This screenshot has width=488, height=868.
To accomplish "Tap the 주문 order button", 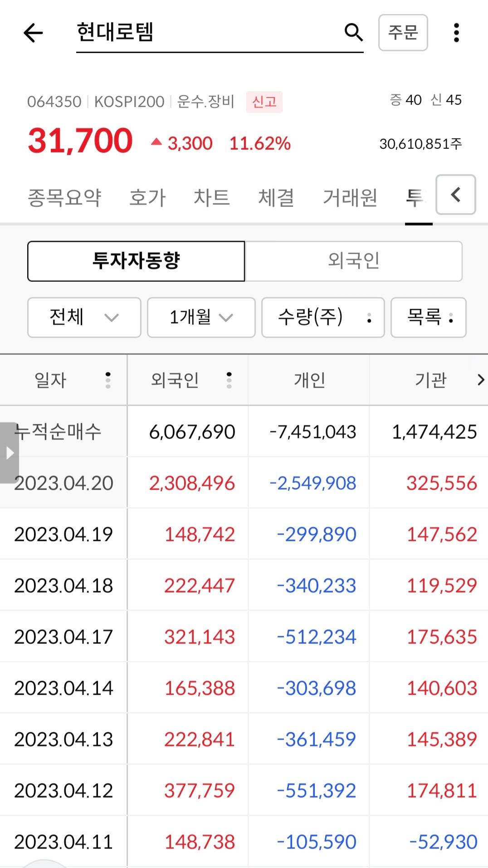I will coord(403,33).
